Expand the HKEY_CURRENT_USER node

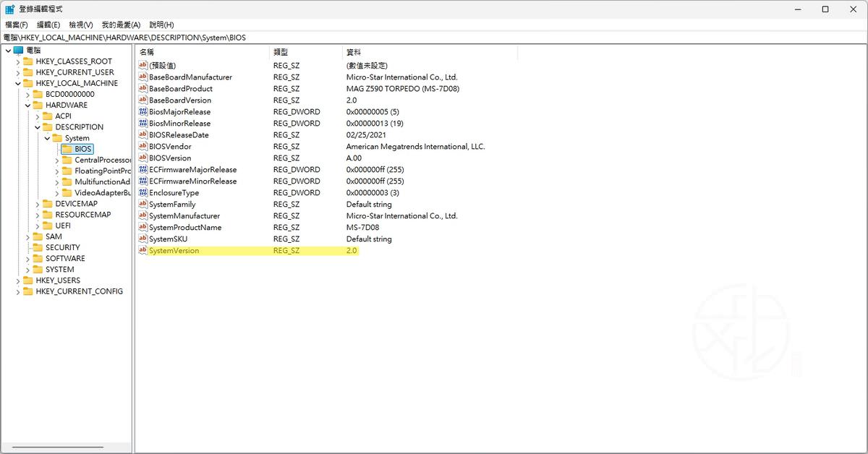[x=18, y=72]
